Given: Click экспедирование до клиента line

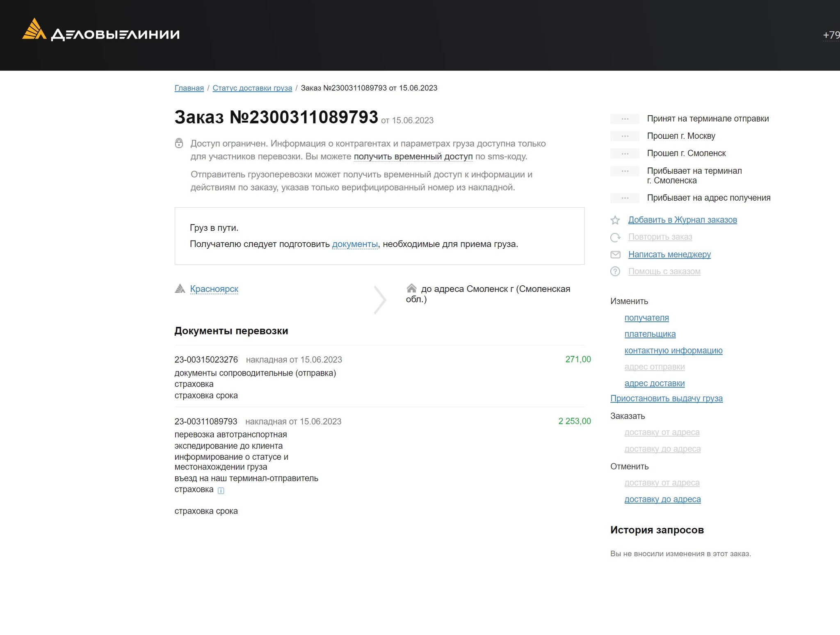Looking at the screenshot, I should [228, 446].
